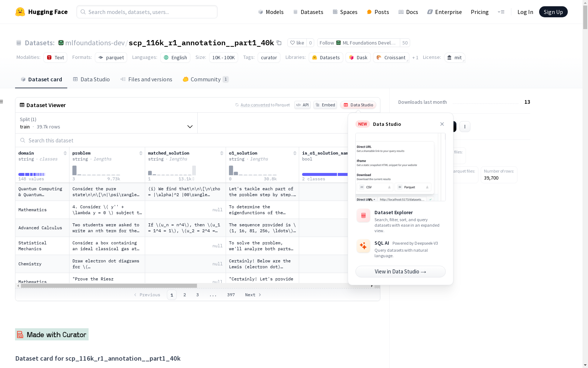Open the mlfoundations-dev owner link

[95, 43]
